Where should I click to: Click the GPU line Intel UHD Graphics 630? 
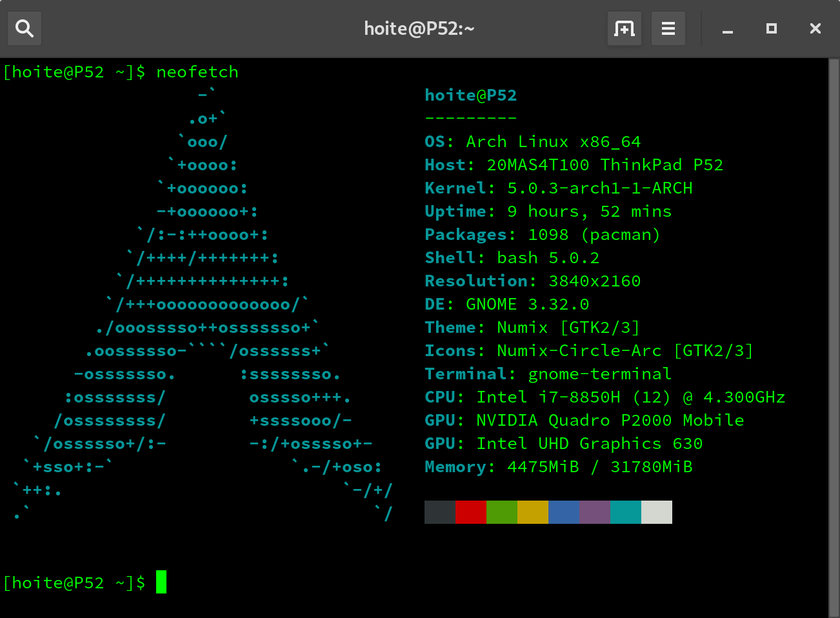(564, 444)
